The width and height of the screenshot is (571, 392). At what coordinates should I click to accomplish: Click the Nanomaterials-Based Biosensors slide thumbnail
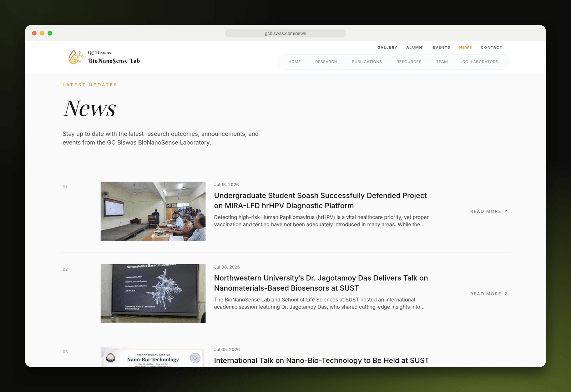[153, 294]
